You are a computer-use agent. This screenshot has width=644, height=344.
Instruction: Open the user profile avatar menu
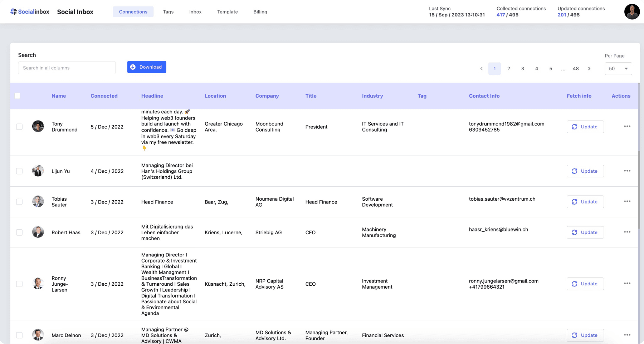632,12
